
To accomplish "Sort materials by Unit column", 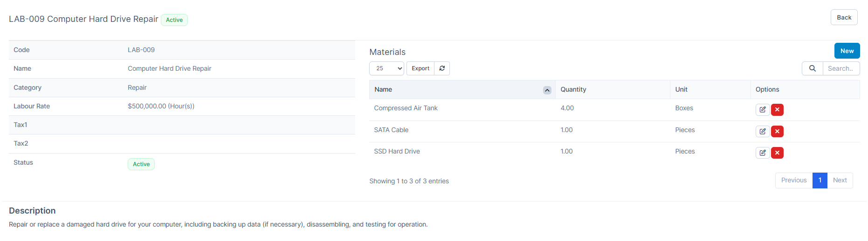I will 681,89.
